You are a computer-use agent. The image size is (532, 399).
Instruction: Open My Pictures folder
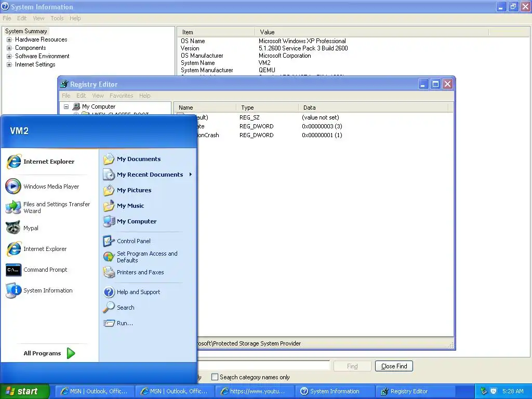coord(127,190)
